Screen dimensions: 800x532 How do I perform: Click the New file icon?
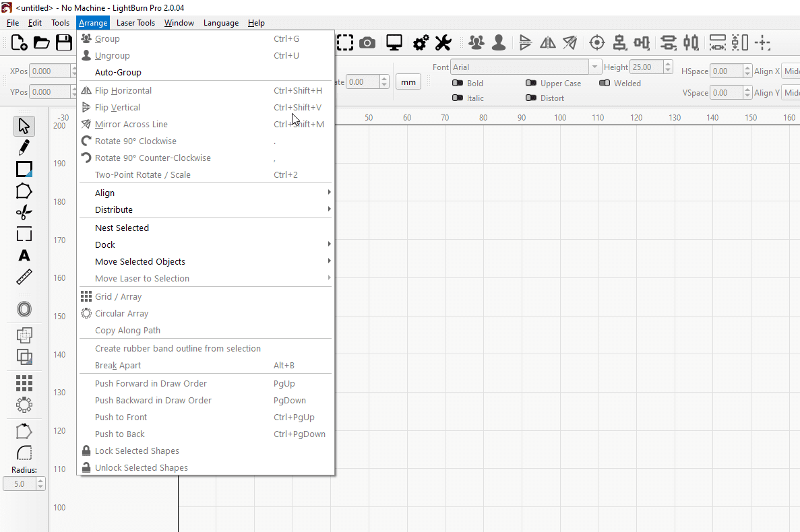[19, 43]
